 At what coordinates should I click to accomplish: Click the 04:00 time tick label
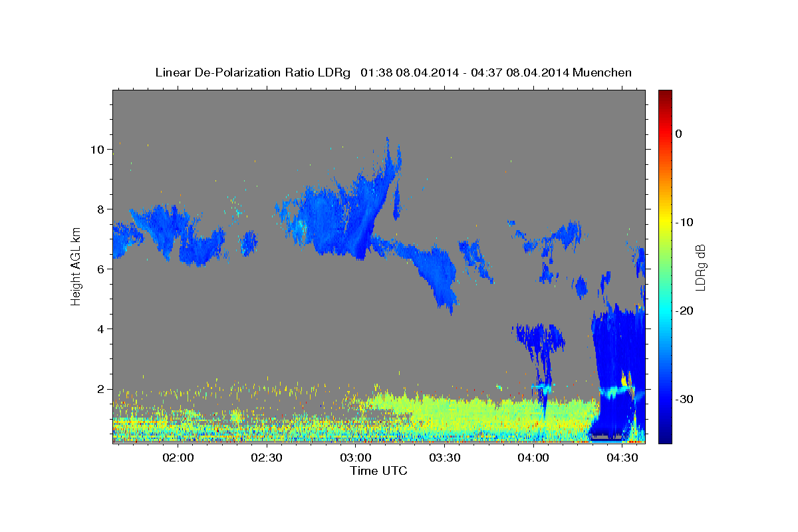[x=533, y=458]
